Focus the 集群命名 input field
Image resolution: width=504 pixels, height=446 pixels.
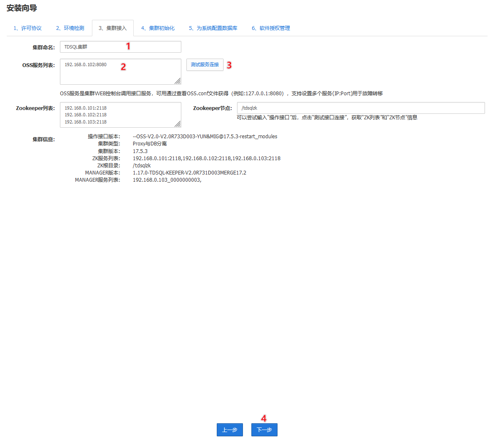click(x=121, y=47)
